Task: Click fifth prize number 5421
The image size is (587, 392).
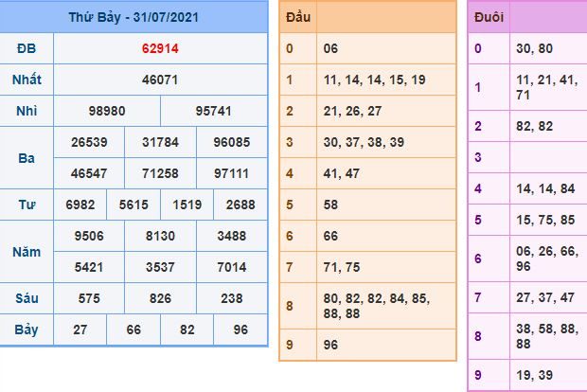Action: [x=89, y=267]
